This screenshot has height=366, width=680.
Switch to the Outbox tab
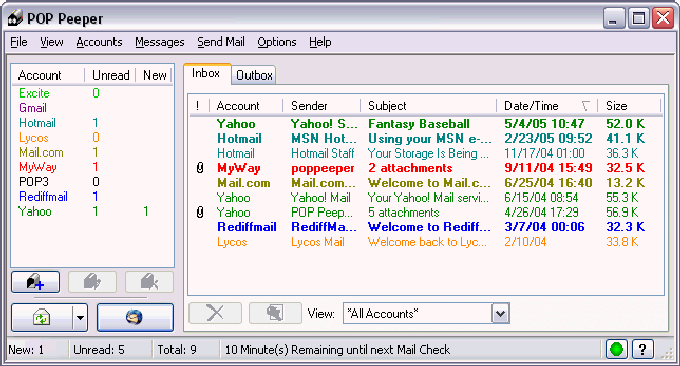click(254, 75)
